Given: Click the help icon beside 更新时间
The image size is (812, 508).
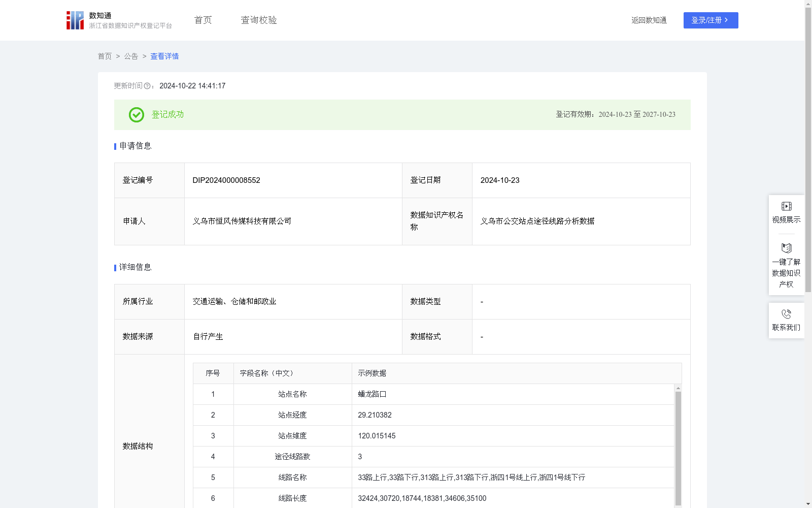Looking at the screenshot, I should click(147, 86).
